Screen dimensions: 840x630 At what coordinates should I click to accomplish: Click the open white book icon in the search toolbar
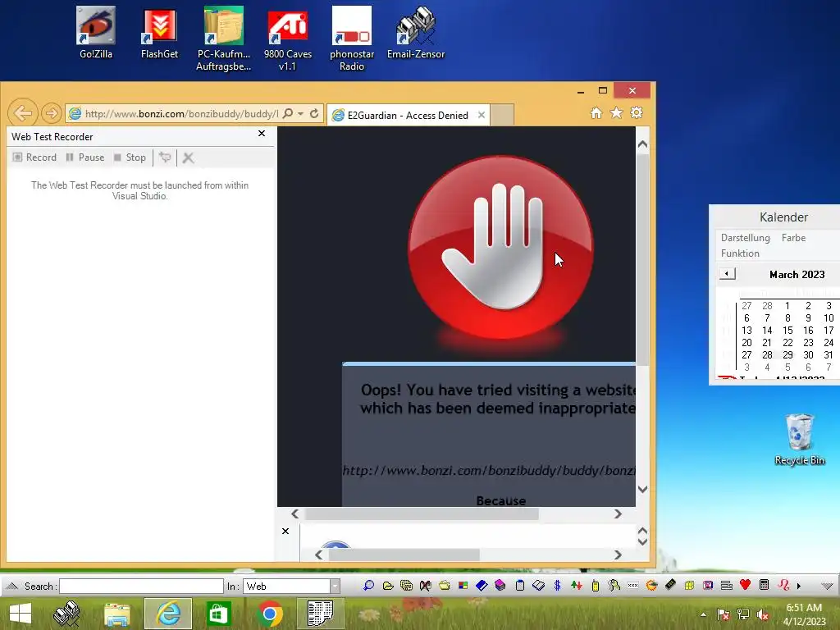click(538, 586)
